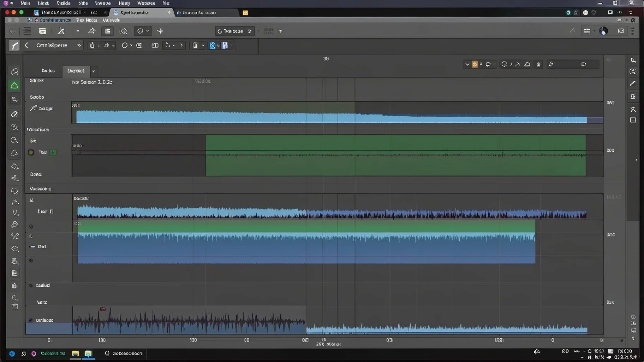This screenshot has height=362, width=644.
Task: Click the Conrimenents link
Action: coord(55,20)
